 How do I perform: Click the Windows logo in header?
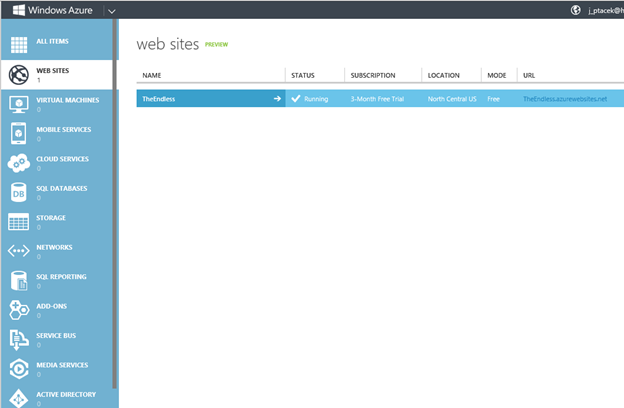pyautogui.click(x=19, y=10)
